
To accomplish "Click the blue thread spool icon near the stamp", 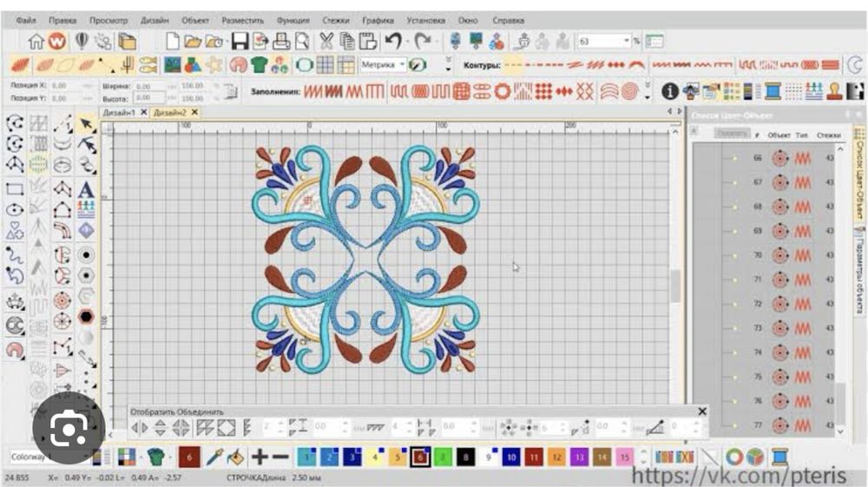I will click(773, 91).
